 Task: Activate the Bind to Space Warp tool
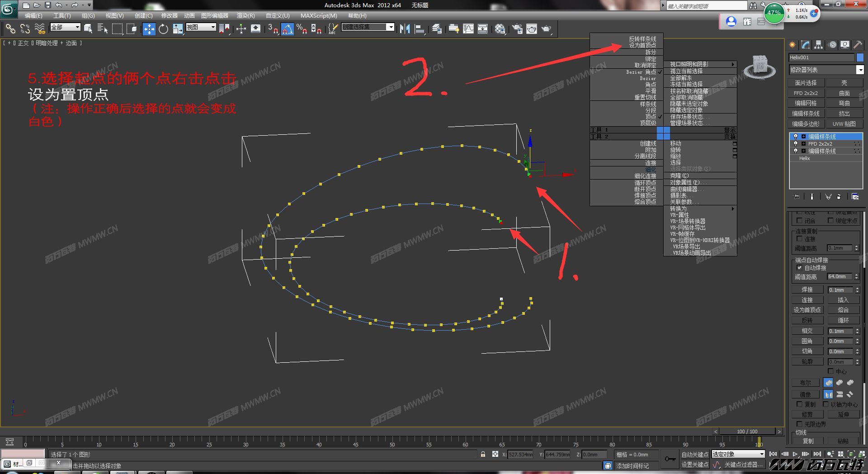click(x=40, y=29)
